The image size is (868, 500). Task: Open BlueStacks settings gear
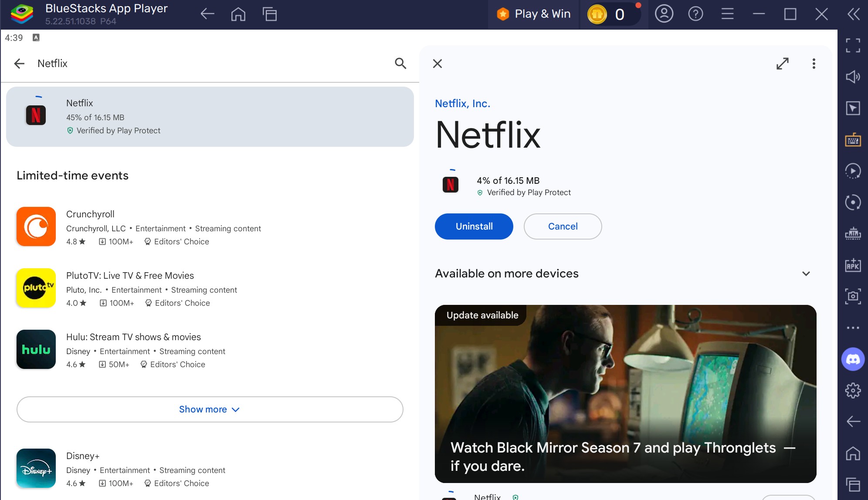point(853,390)
